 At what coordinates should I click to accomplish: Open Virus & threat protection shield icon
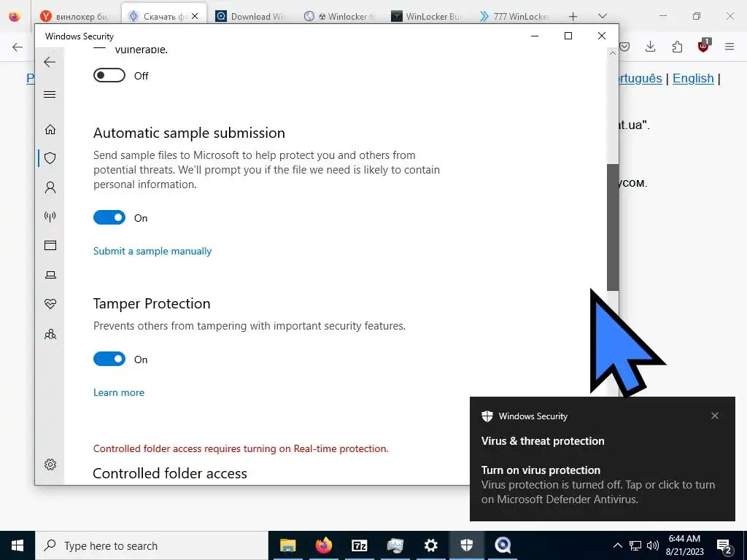pyautogui.click(x=50, y=158)
